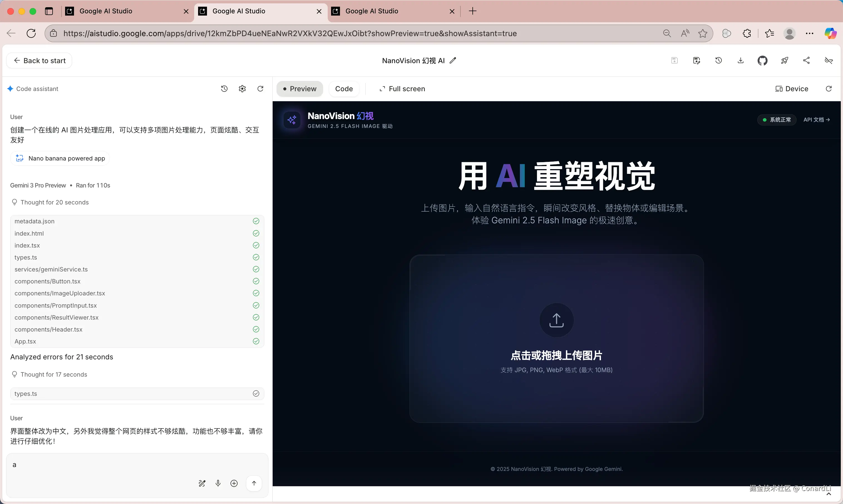
Task: Expand the "Thought for 20 seconds" section
Action: [x=54, y=202]
